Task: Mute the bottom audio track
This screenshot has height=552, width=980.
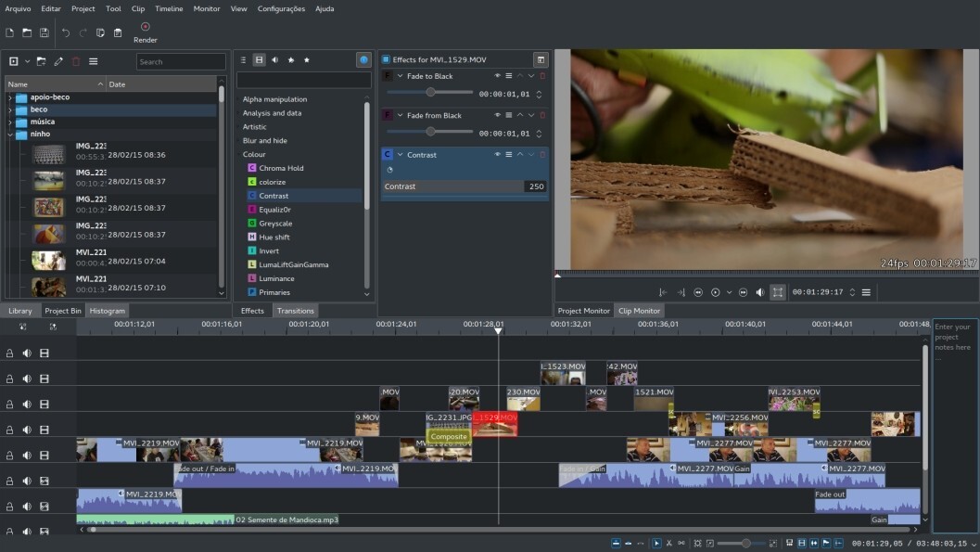Action: point(27,532)
